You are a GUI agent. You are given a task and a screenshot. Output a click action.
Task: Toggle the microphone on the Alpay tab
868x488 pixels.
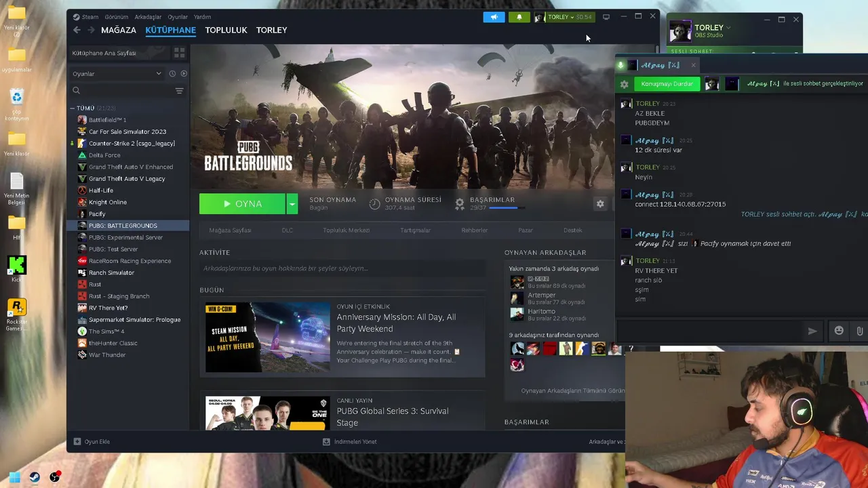coord(620,65)
